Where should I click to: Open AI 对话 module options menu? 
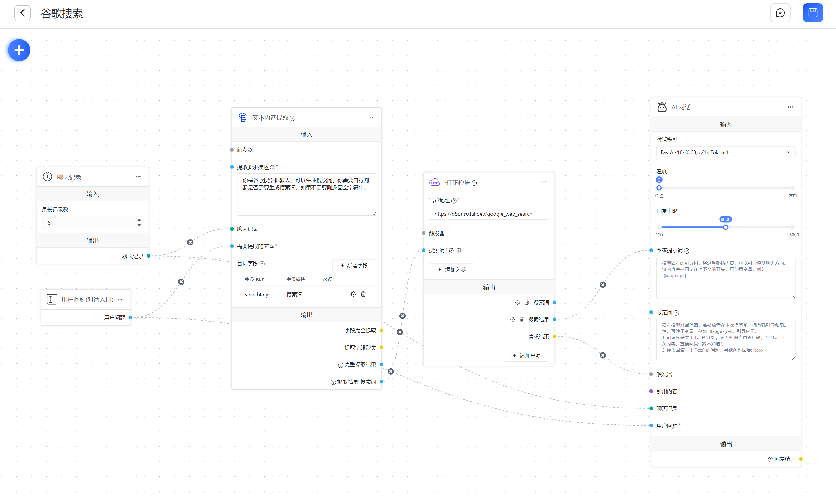tap(790, 107)
